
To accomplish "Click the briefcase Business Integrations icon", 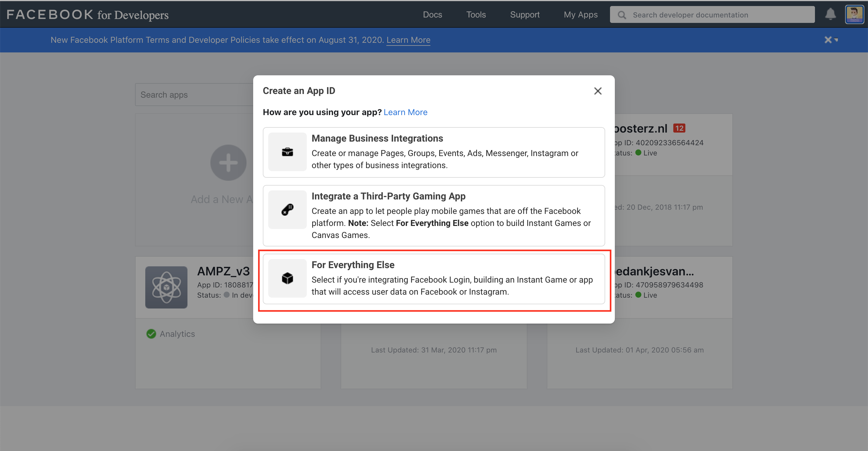I will [x=287, y=152].
